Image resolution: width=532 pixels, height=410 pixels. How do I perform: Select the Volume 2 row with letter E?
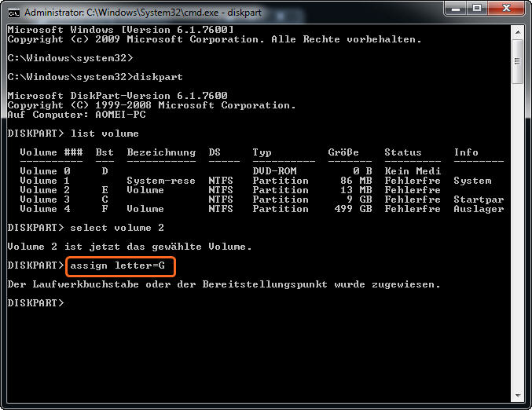(236, 190)
